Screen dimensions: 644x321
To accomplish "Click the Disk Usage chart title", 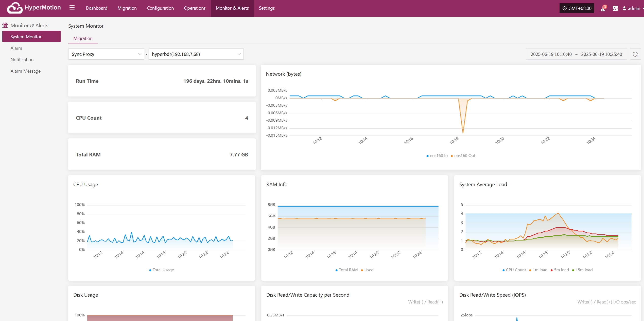I will [x=85, y=295].
